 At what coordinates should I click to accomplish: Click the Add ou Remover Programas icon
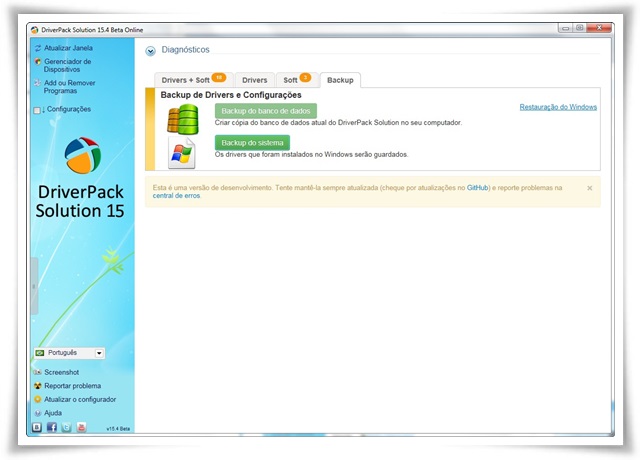pos(38,83)
